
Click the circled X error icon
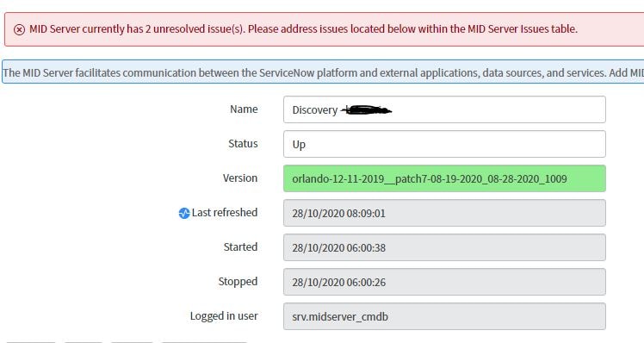(19, 29)
